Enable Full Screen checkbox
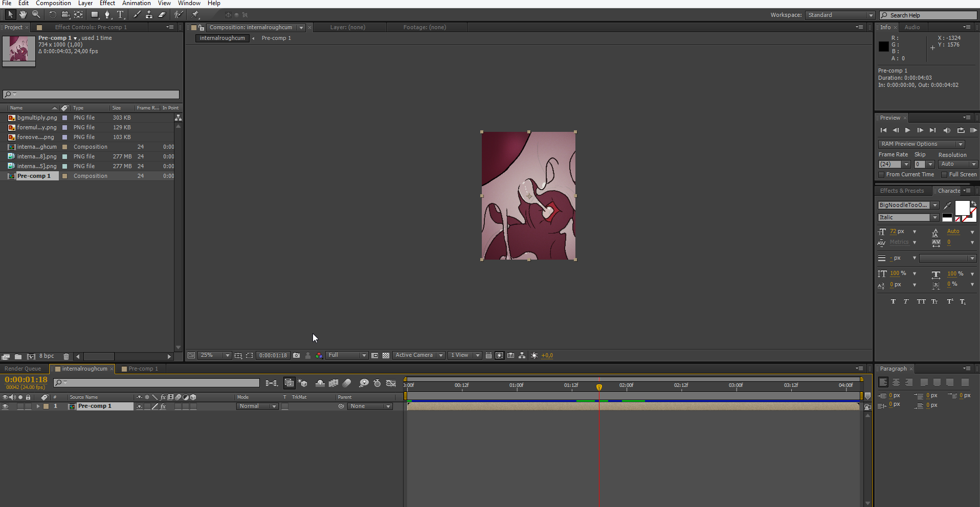This screenshot has width=980, height=507. [944, 175]
